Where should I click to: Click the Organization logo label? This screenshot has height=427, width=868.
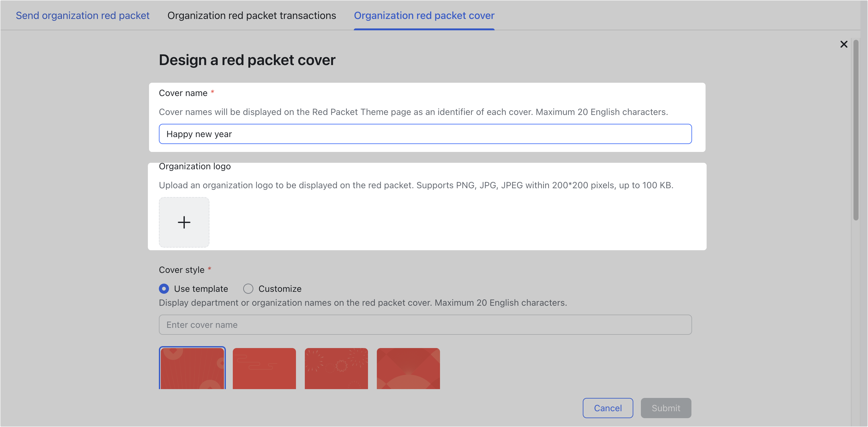[x=195, y=166]
